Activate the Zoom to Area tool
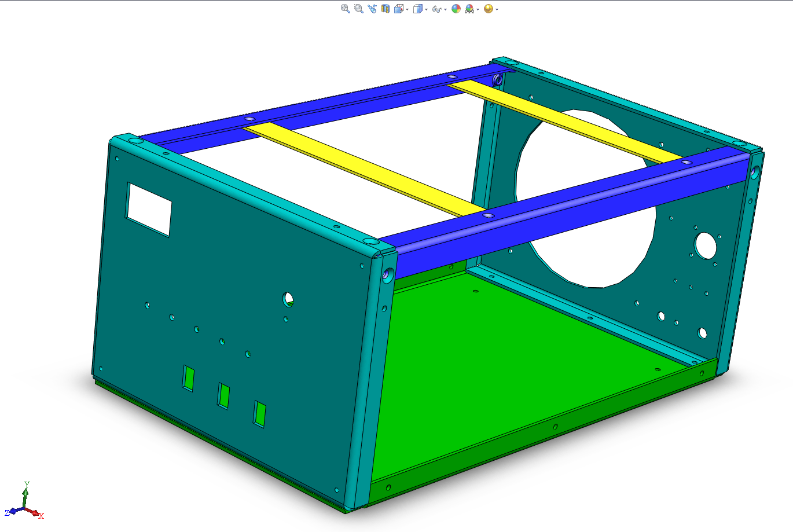This screenshot has width=793, height=532. pos(358,9)
